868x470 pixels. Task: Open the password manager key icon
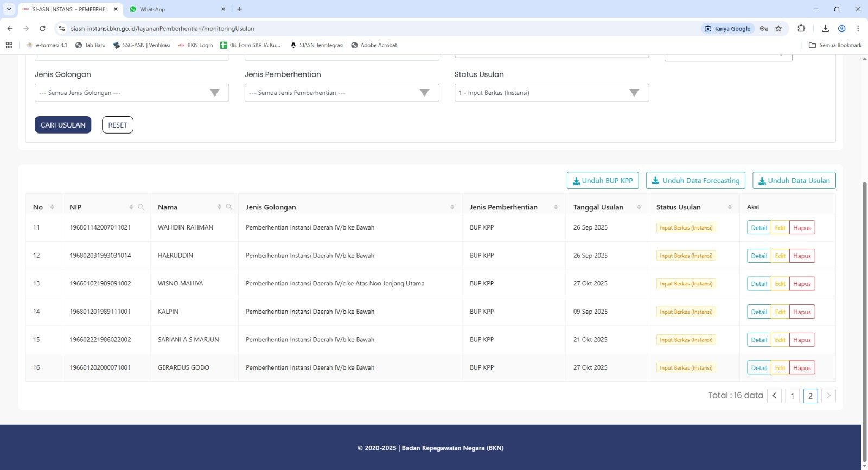point(764,29)
